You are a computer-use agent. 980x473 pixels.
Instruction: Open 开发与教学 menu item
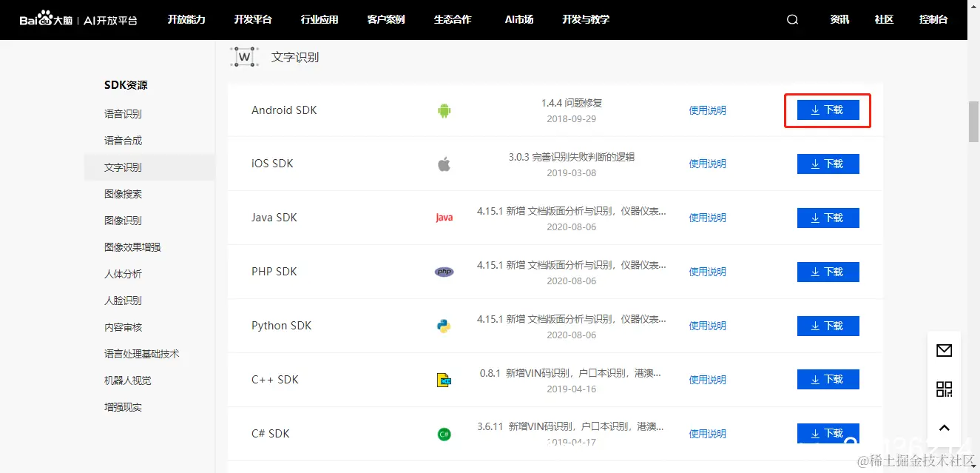click(x=586, y=19)
